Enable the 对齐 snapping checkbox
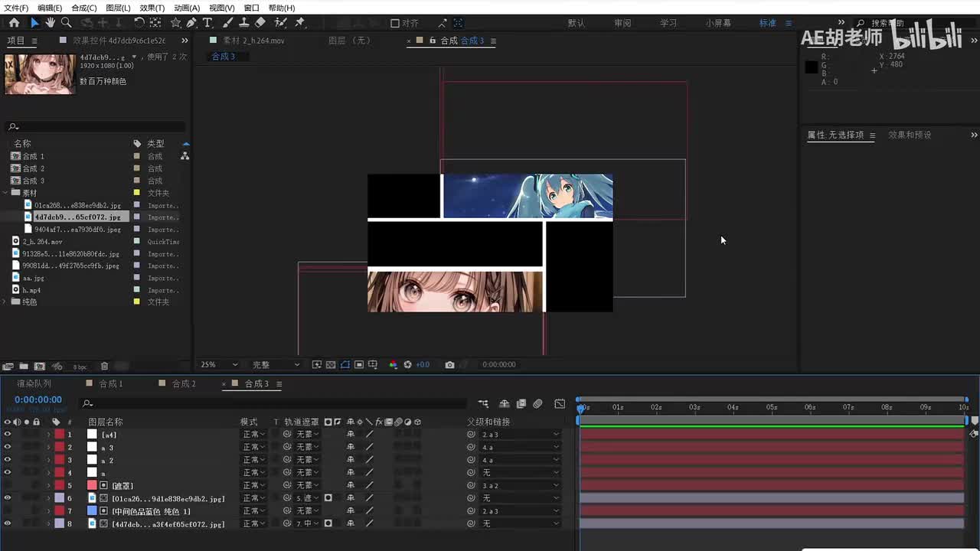Viewport: 980px width, 551px height. (395, 23)
